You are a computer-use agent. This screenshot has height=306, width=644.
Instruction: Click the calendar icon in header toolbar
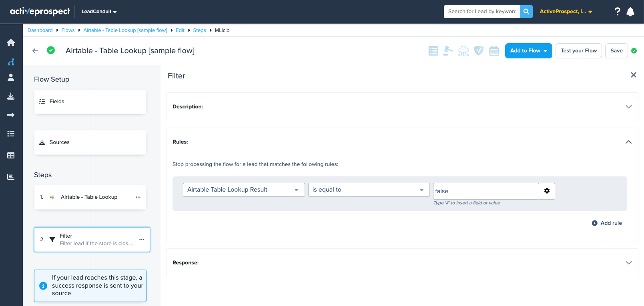pyautogui.click(x=494, y=51)
